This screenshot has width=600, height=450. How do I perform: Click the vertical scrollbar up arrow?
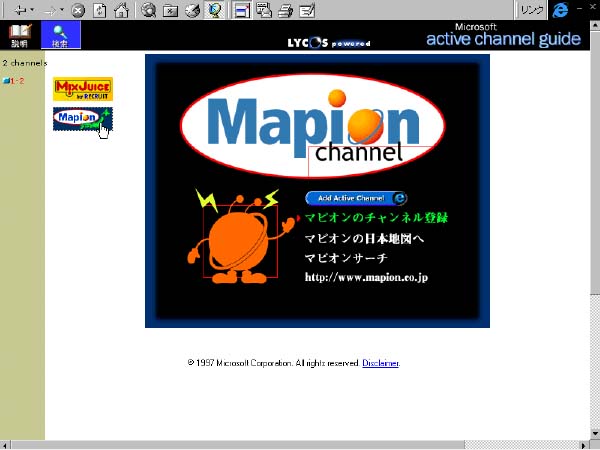click(x=595, y=26)
